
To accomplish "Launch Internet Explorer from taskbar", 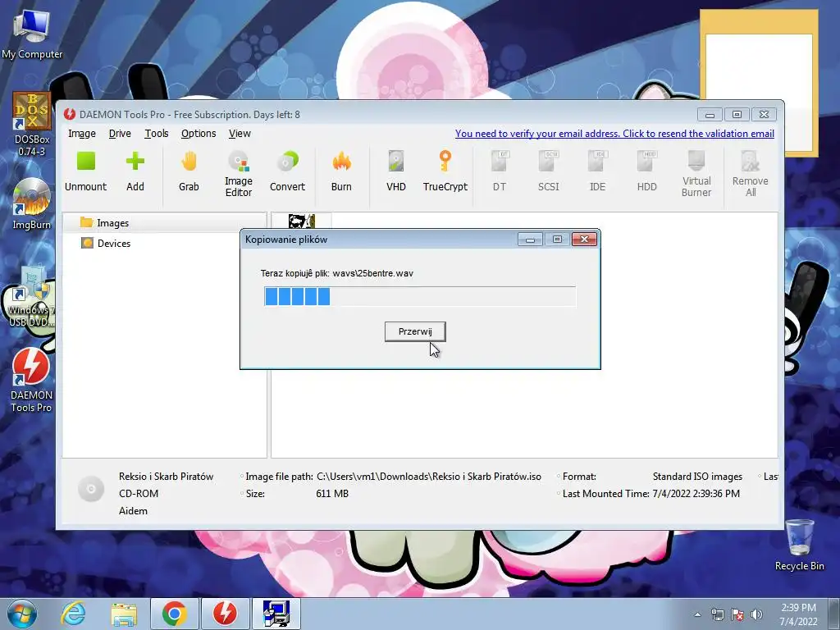I will (73, 614).
